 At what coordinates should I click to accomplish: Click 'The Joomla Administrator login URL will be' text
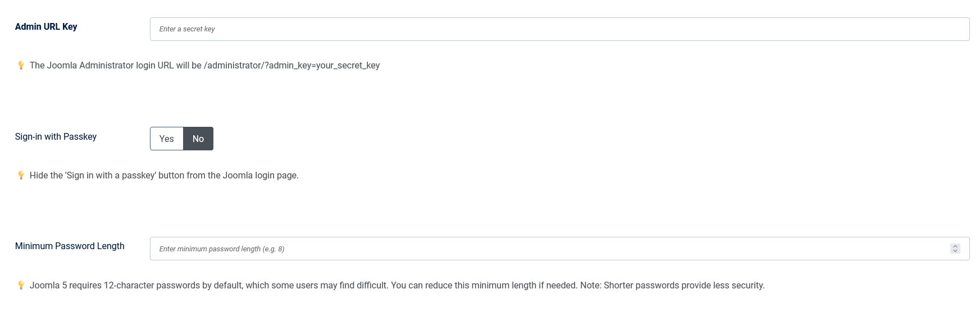115,66
